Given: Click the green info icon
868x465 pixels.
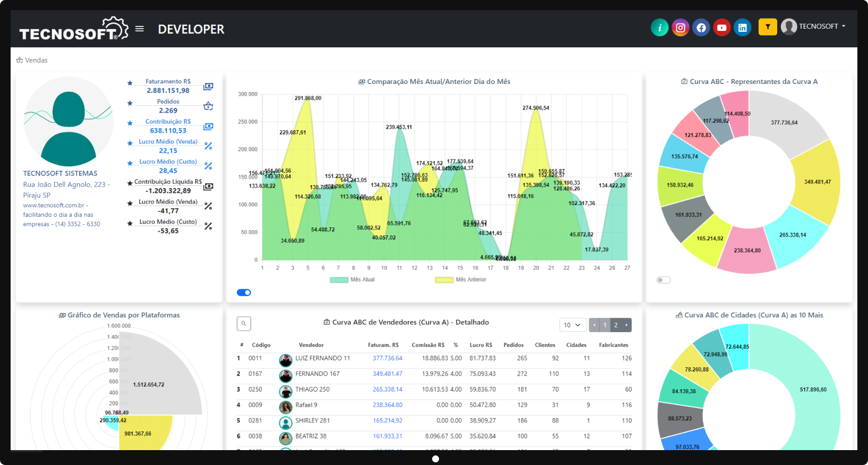Looking at the screenshot, I should [659, 28].
